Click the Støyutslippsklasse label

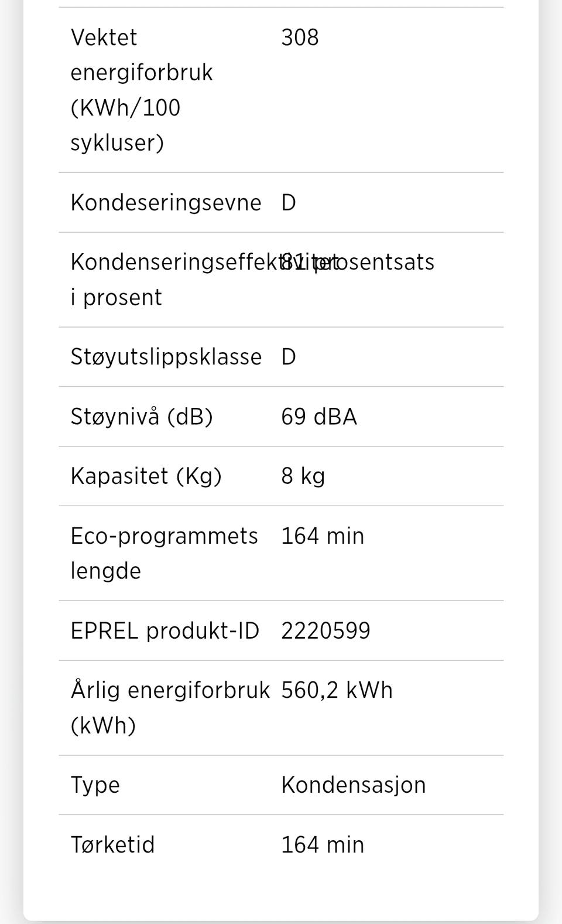166,357
